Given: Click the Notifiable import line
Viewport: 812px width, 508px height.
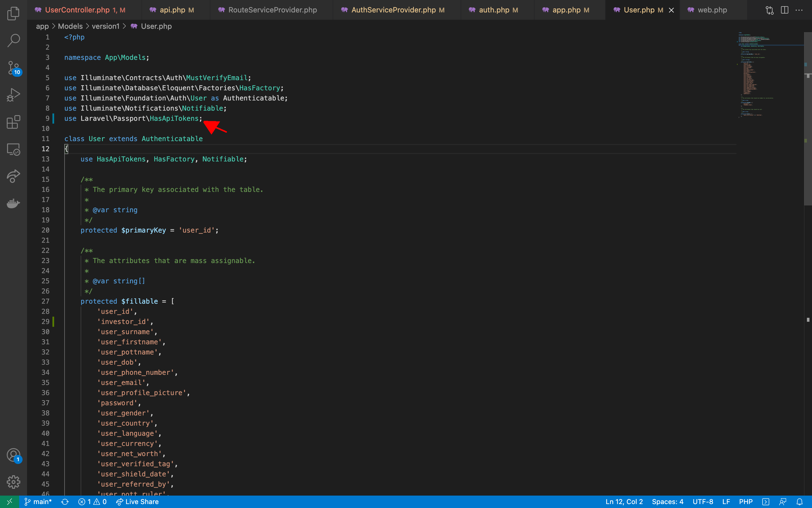Looking at the screenshot, I should tap(145, 108).
